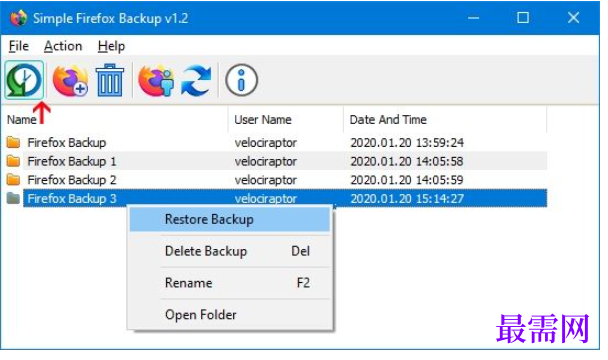
Task: Open the Action menu
Action: click(x=63, y=46)
